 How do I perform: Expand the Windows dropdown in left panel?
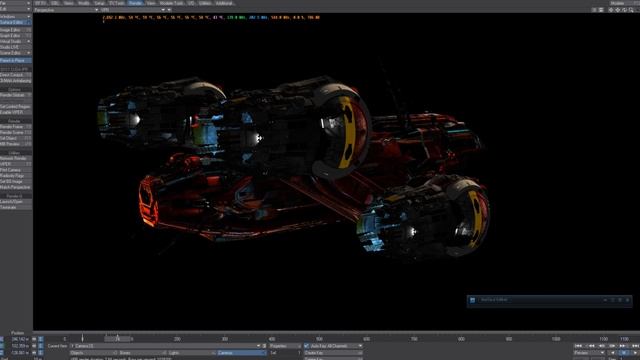(x=16, y=17)
